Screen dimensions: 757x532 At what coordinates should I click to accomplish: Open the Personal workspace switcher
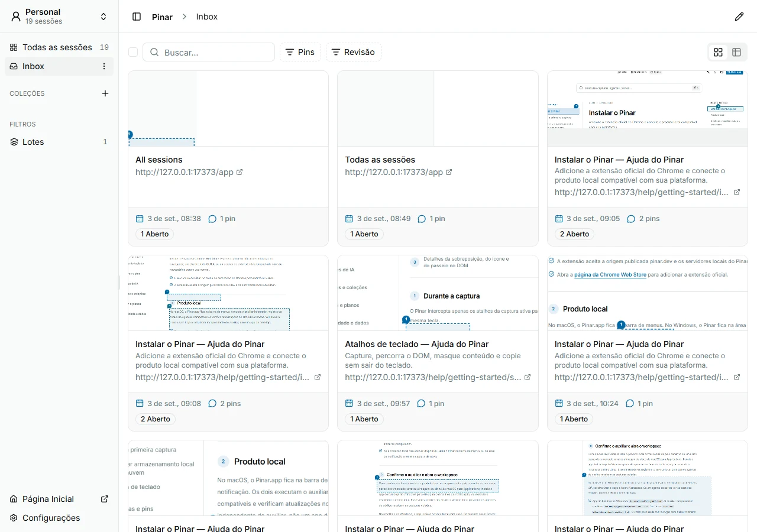click(59, 17)
